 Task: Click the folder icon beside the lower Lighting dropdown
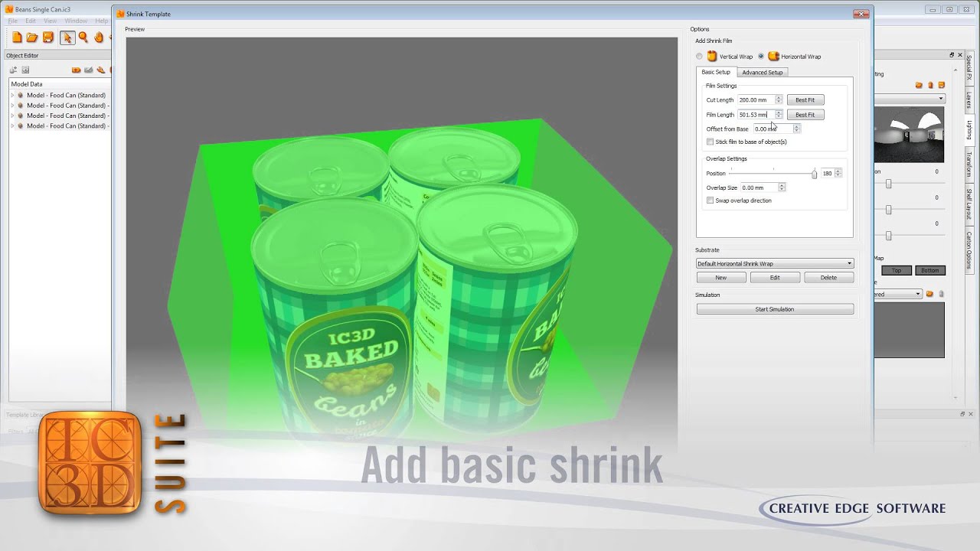pos(930,294)
